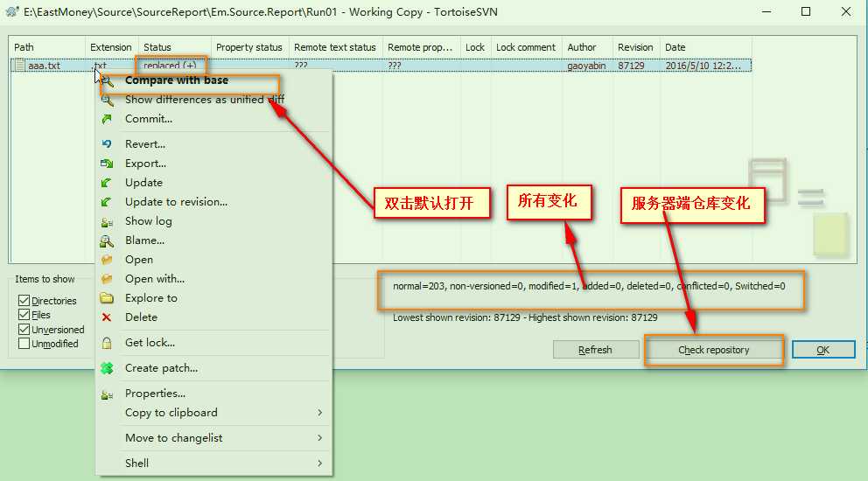Choose Open with... menu entry
Screen dimensions: 868x481
coord(214,278)
